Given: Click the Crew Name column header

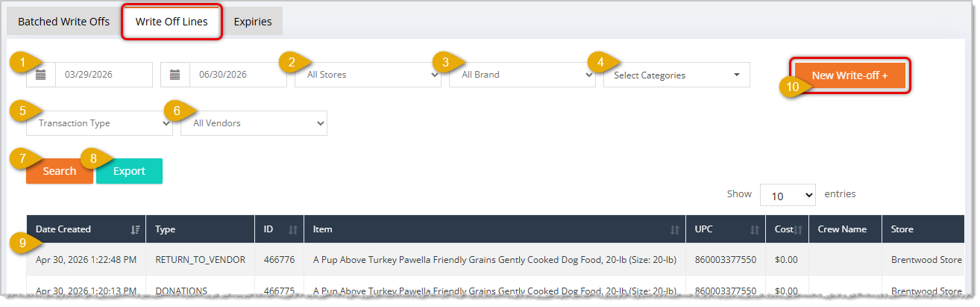Looking at the screenshot, I should (845, 229).
